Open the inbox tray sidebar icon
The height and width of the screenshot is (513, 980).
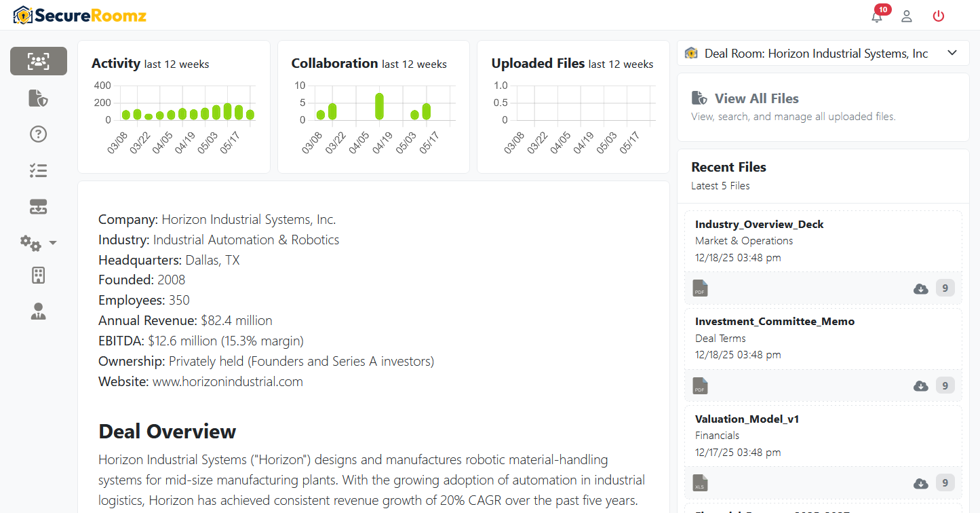tap(38, 207)
